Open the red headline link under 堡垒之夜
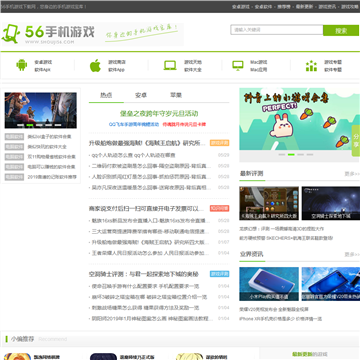Viewport: 360px width, 360px height. pos(184,124)
